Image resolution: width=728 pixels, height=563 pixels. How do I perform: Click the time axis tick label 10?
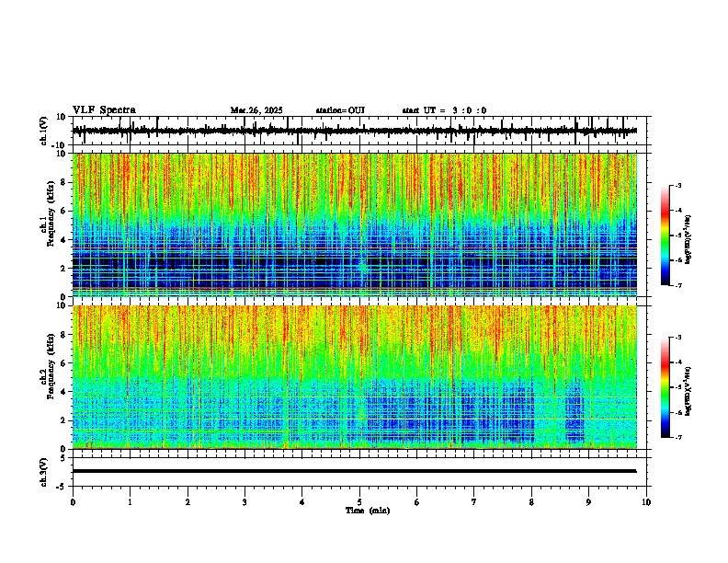[x=646, y=502]
